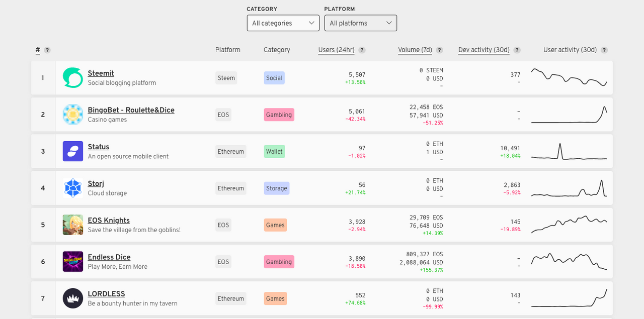Screen dimensions: 644x319
Task: Click the BingoBet Roulette&Dice logo icon
Action: coord(73,115)
